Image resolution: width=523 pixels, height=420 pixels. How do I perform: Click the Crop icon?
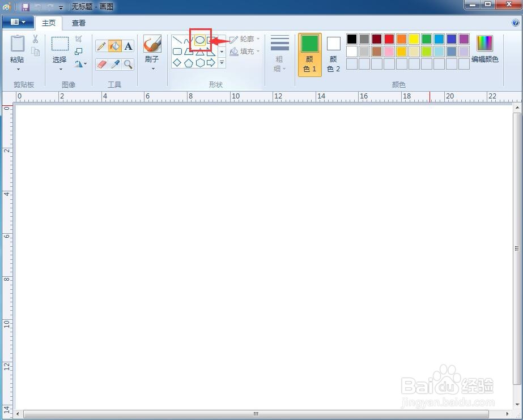[78, 39]
